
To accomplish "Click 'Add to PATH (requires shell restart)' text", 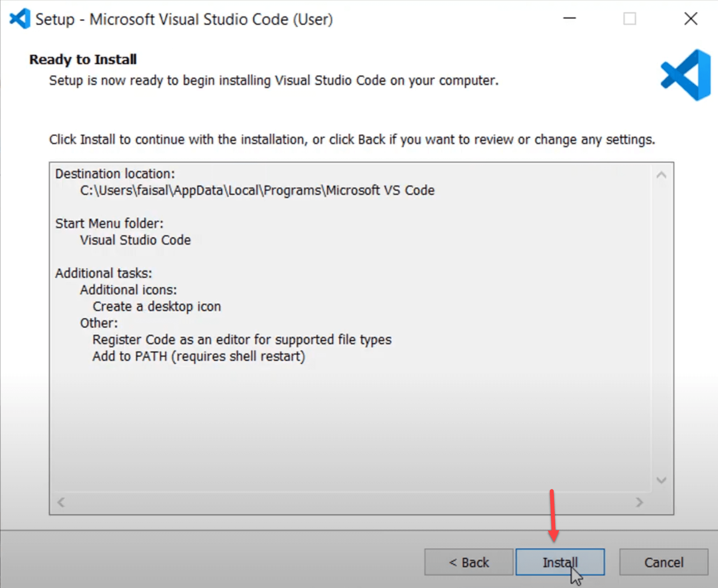I will tap(199, 356).
